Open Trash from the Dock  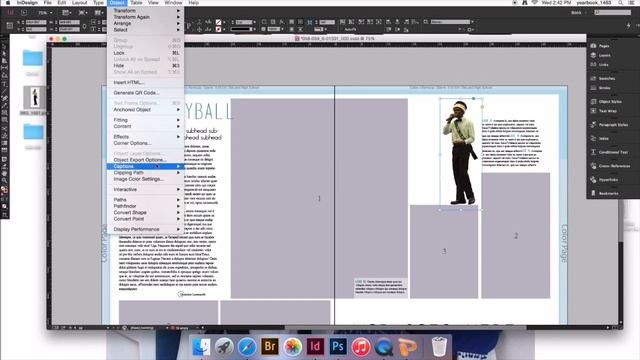(x=439, y=347)
